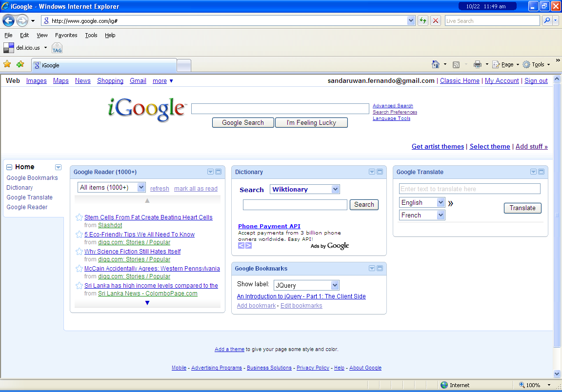
Task: Click the browser zoom level 100% control
Action: pyautogui.click(x=534, y=385)
